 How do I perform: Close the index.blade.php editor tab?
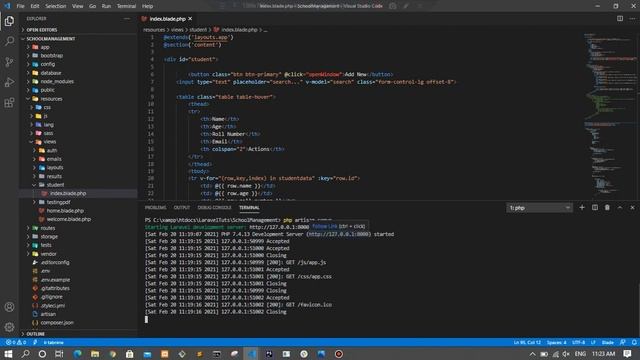190,19
